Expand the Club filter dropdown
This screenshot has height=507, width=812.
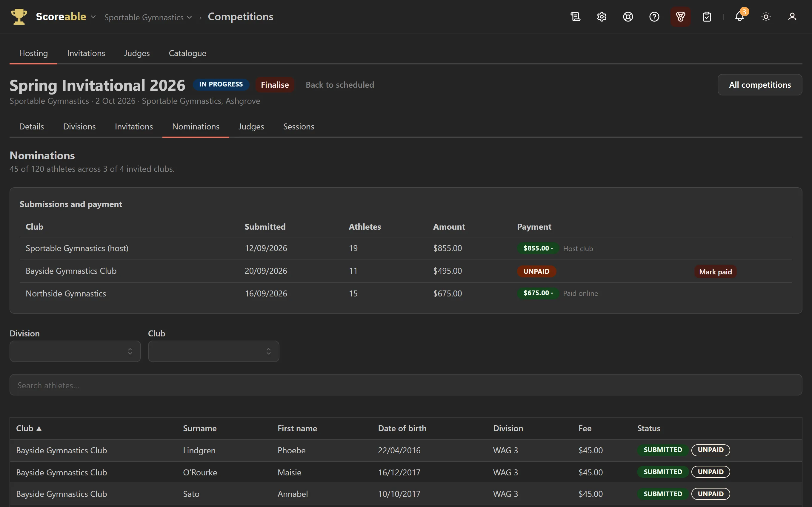point(213,351)
